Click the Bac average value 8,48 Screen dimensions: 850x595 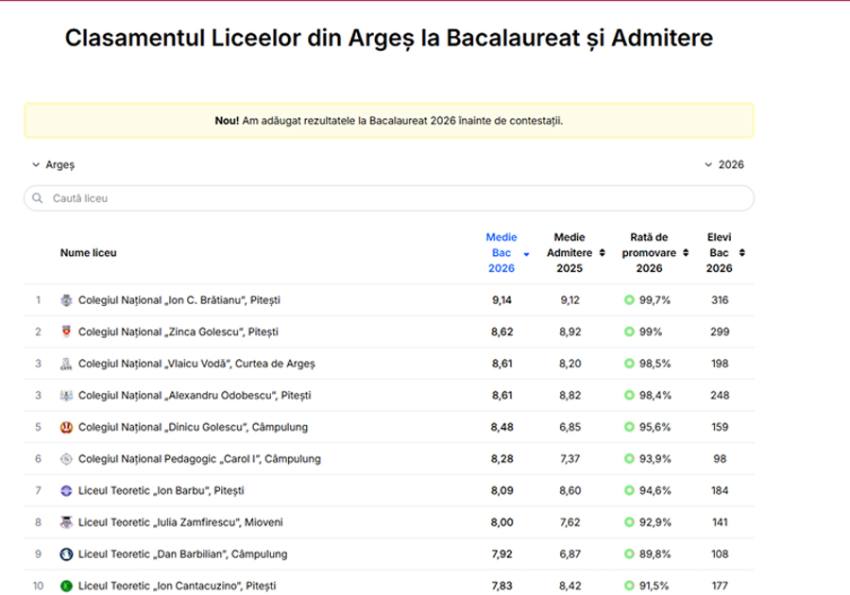[x=502, y=427]
